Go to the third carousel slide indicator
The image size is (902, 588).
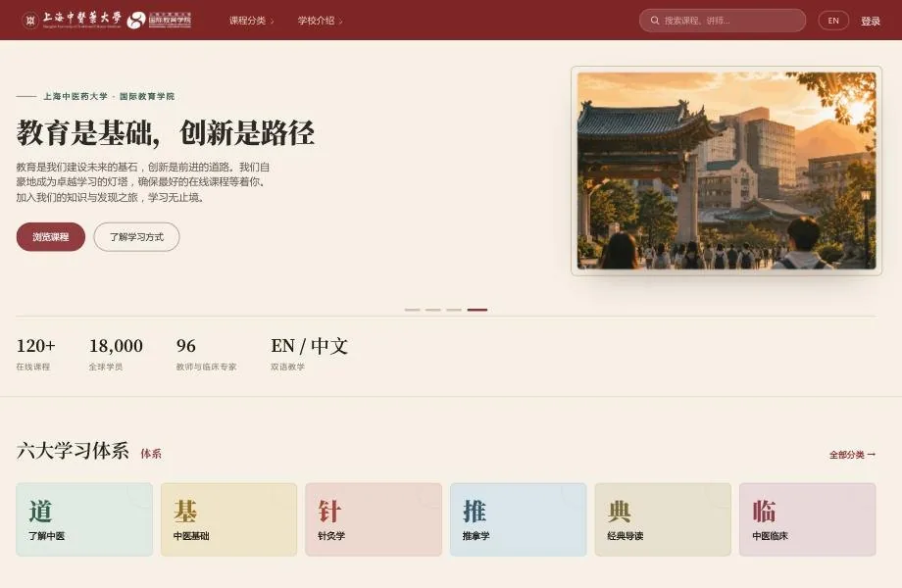click(454, 310)
